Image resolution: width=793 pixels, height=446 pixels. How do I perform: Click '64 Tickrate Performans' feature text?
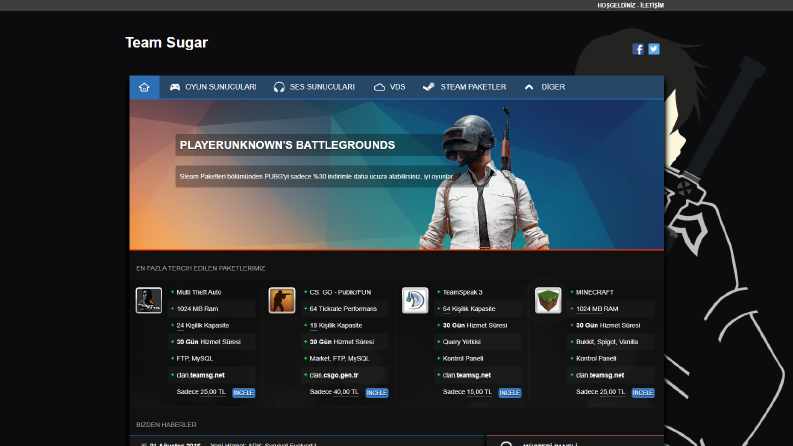343,308
